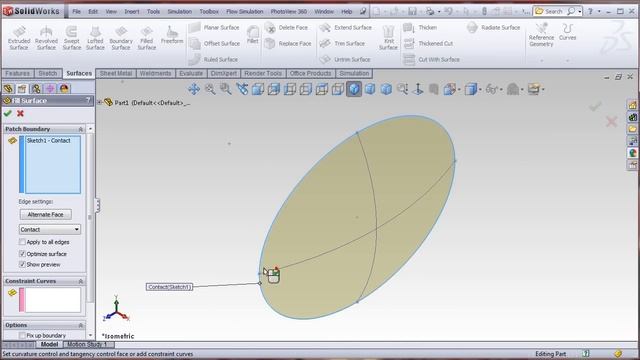Click the Search field in title bar
Screen dimensions: 640x360
554,11
